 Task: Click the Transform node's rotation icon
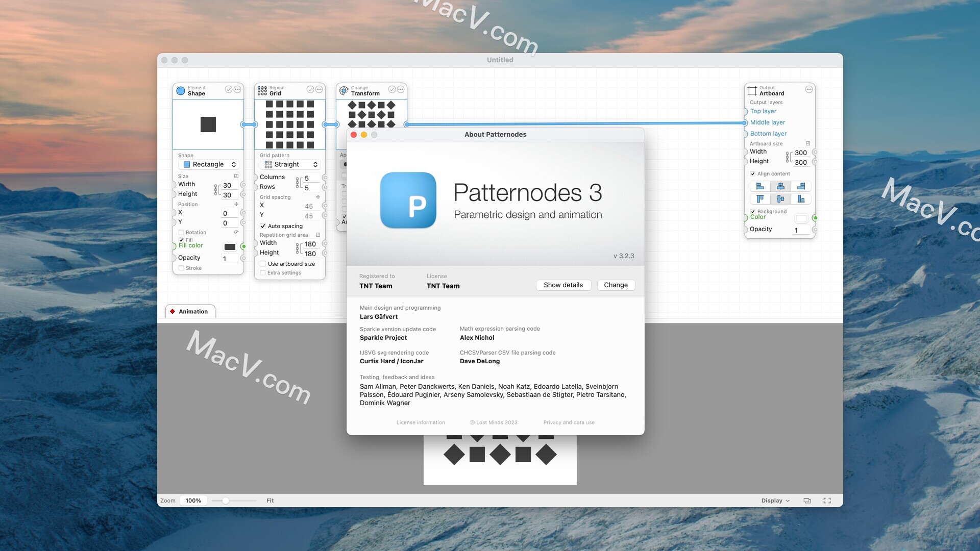tap(344, 91)
